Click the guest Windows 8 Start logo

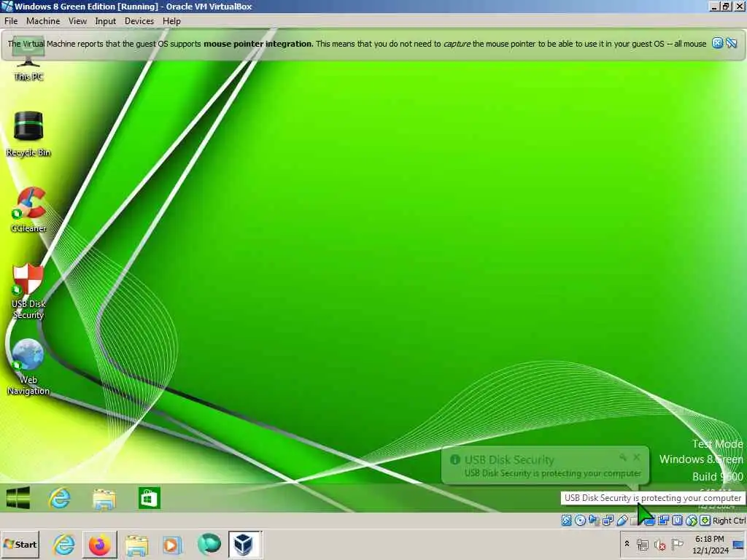(18, 498)
